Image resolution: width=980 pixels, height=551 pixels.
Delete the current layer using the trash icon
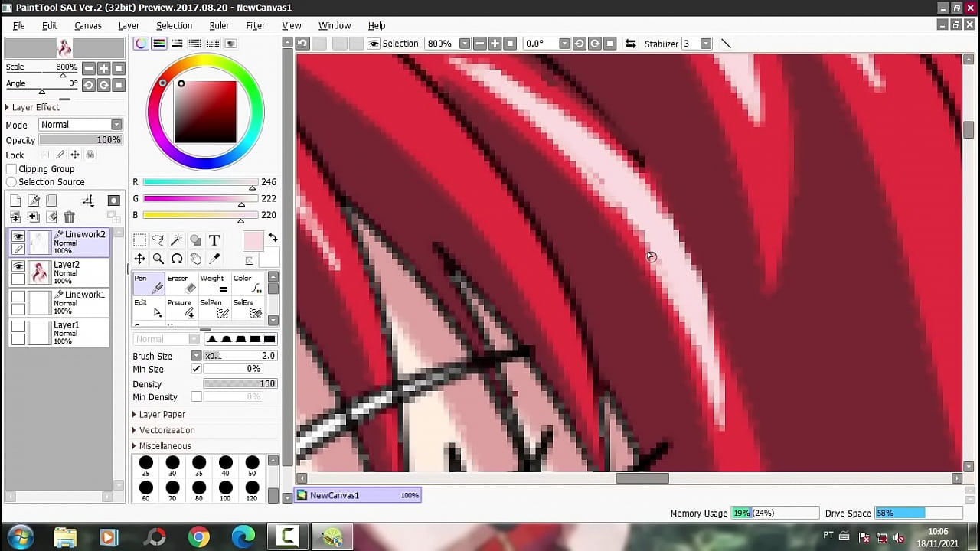pyautogui.click(x=69, y=217)
